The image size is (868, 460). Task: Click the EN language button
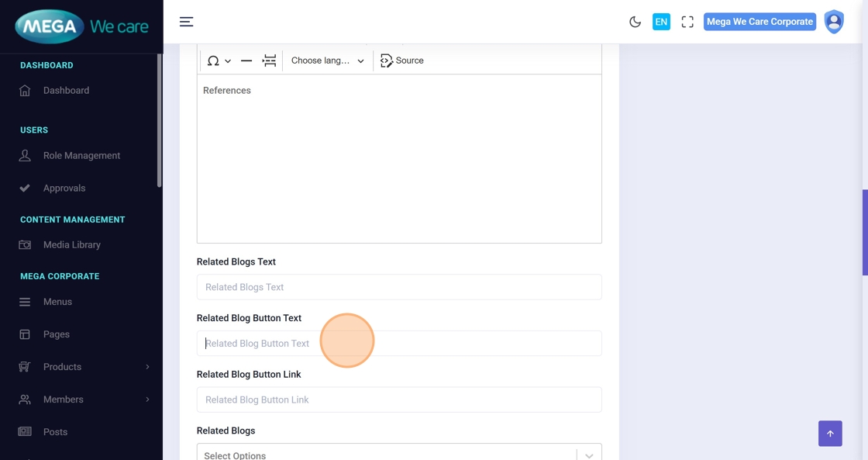coord(661,22)
